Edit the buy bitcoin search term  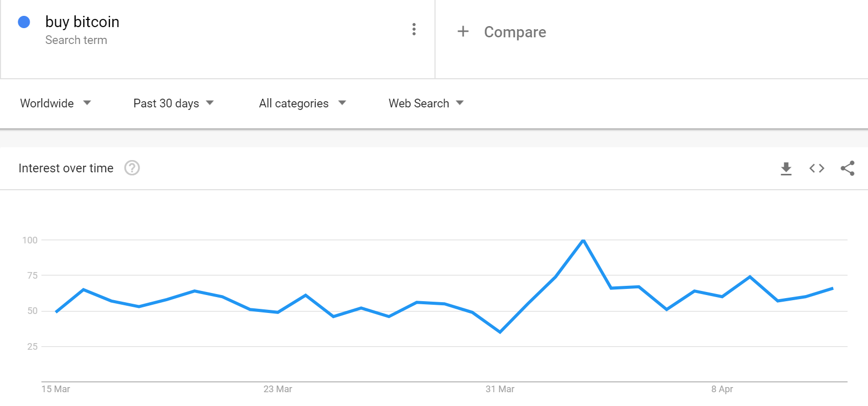(82, 22)
